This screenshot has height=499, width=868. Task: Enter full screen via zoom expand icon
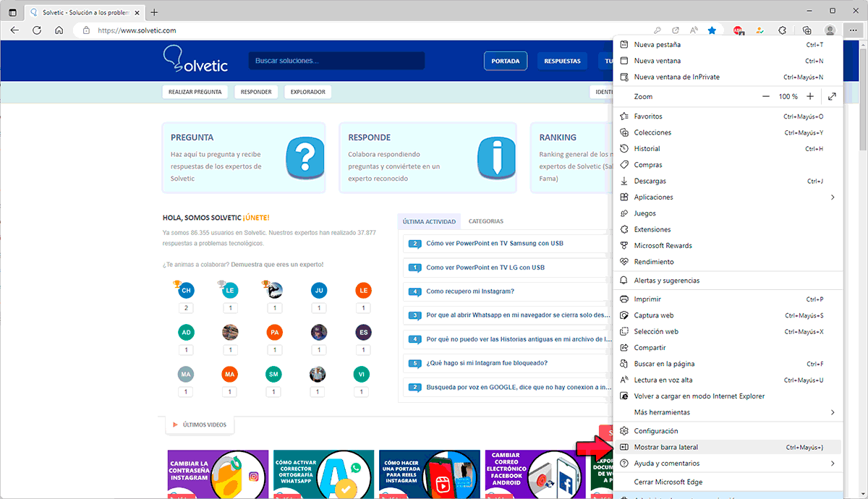click(x=833, y=96)
